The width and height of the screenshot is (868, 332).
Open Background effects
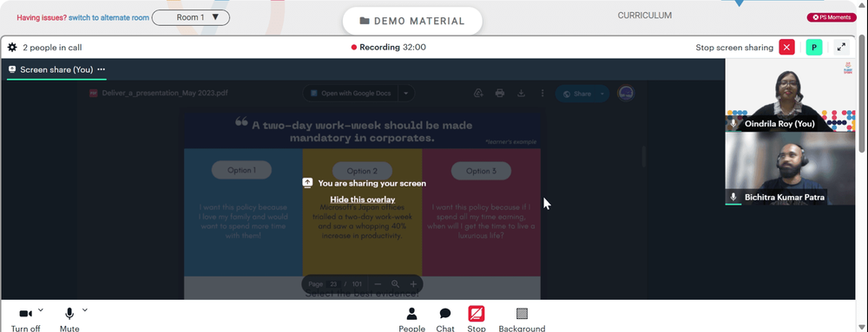(x=522, y=319)
